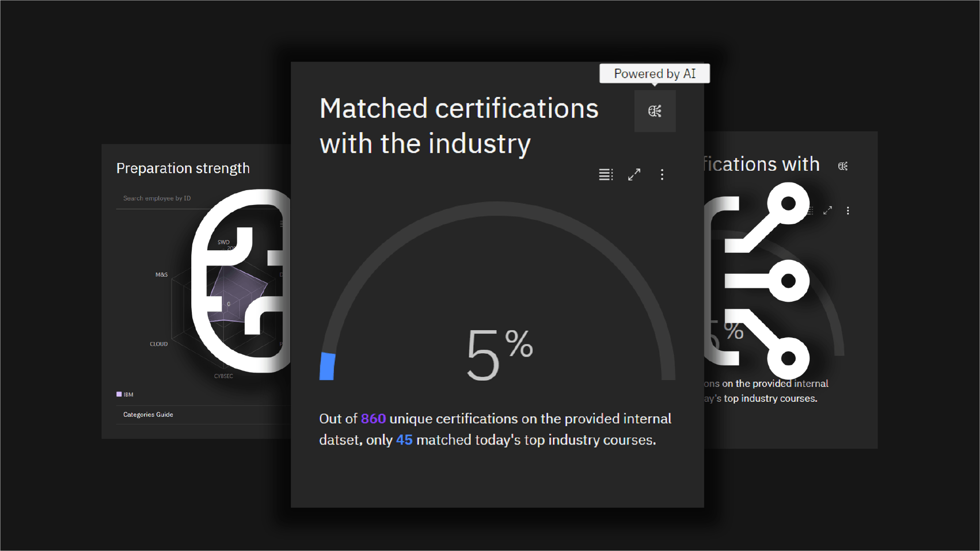This screenshot has width=980, height=551.
Task: Open the center card's vertical overflow menu
Action: click(x=662, y=175)
